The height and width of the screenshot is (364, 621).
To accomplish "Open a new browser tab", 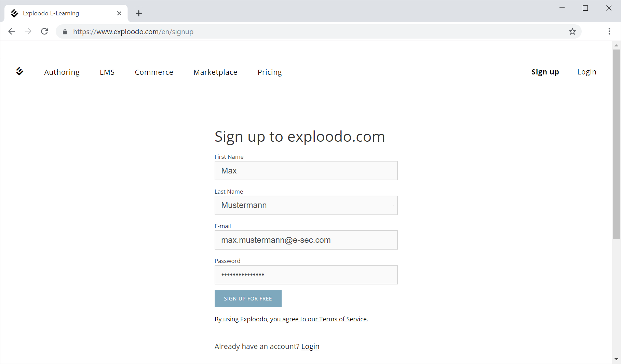I will (138, 13).
